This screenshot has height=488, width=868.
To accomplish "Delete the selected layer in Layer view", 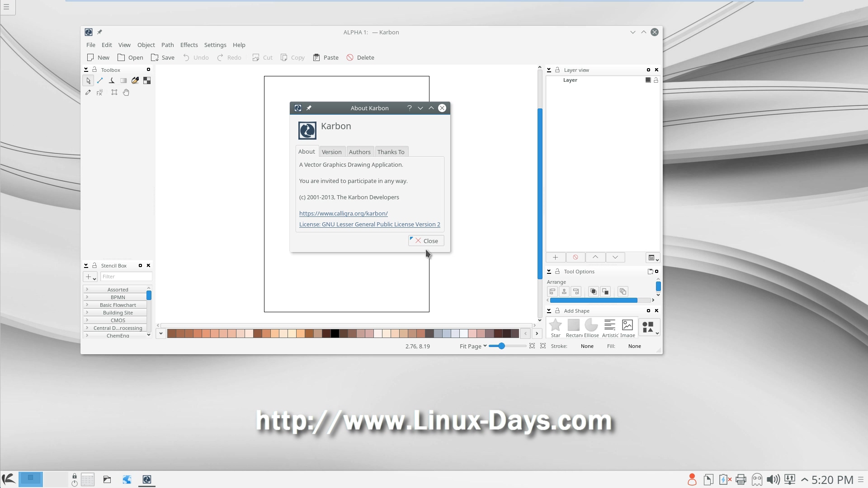I will tap(576, 257).
